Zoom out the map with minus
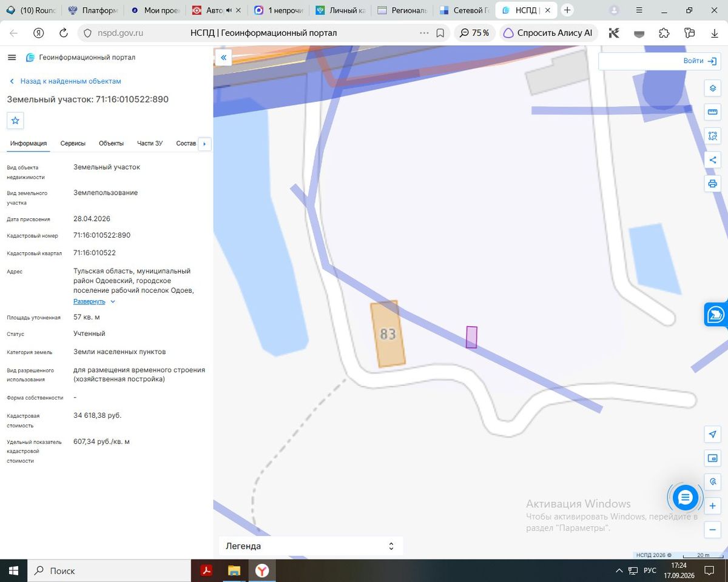 713,529
